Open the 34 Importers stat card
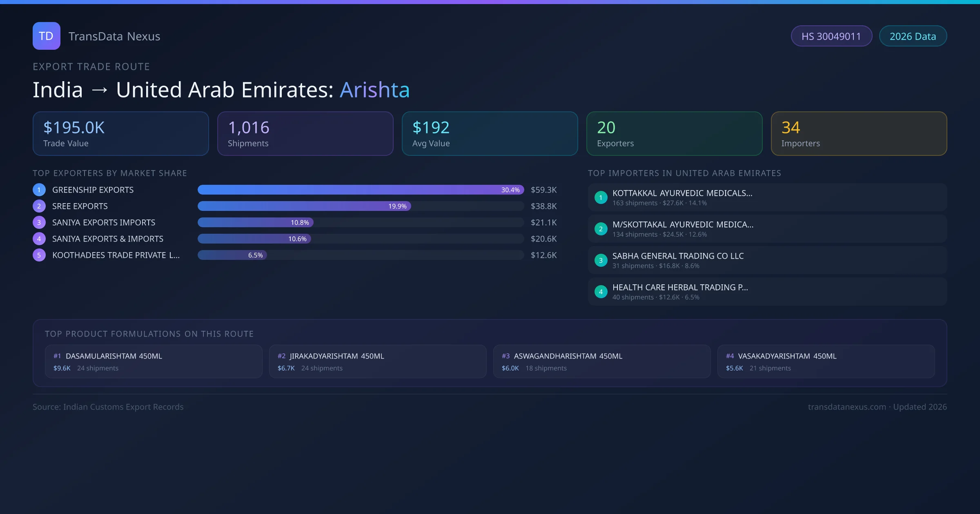980x514 pixels. pyautogui.click(x=858, y=134)
